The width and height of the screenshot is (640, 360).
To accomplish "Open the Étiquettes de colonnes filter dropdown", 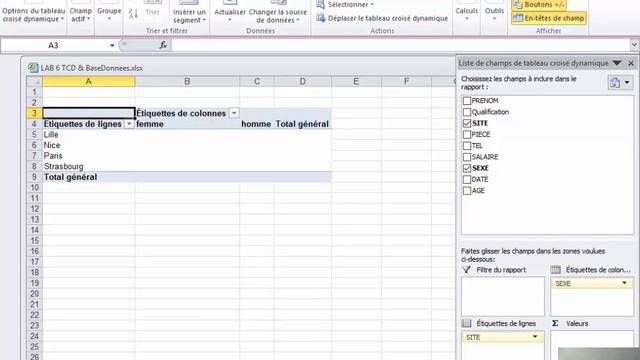I will [234, 113].
